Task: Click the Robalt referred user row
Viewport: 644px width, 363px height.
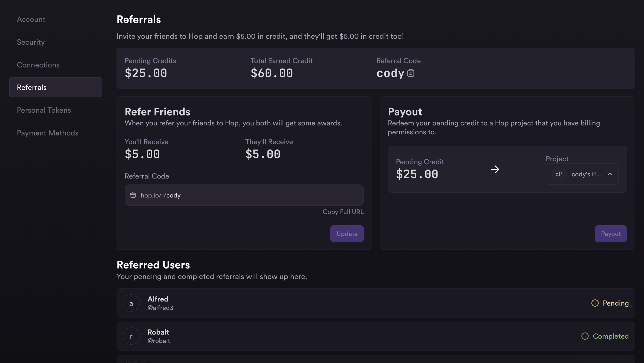Action: click(376, 336)
